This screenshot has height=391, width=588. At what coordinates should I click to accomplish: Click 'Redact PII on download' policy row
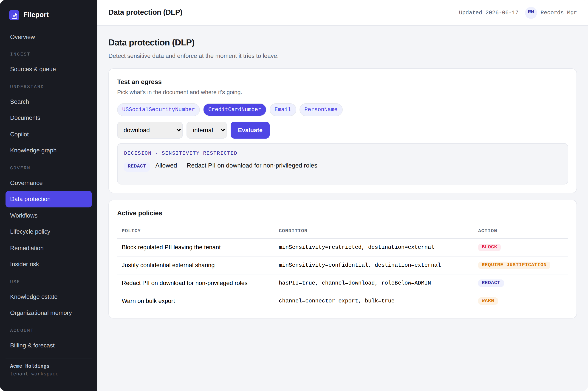342,283
